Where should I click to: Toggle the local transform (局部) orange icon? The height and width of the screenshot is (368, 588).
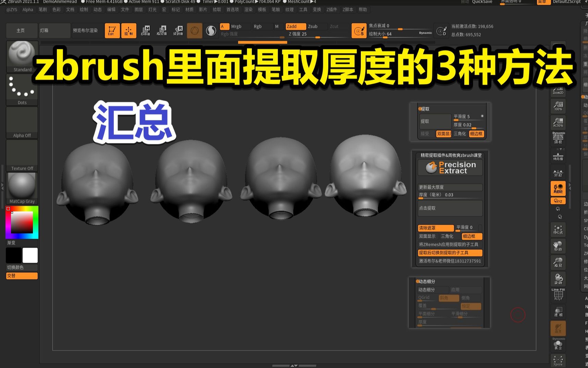click(x=558, y=189)
